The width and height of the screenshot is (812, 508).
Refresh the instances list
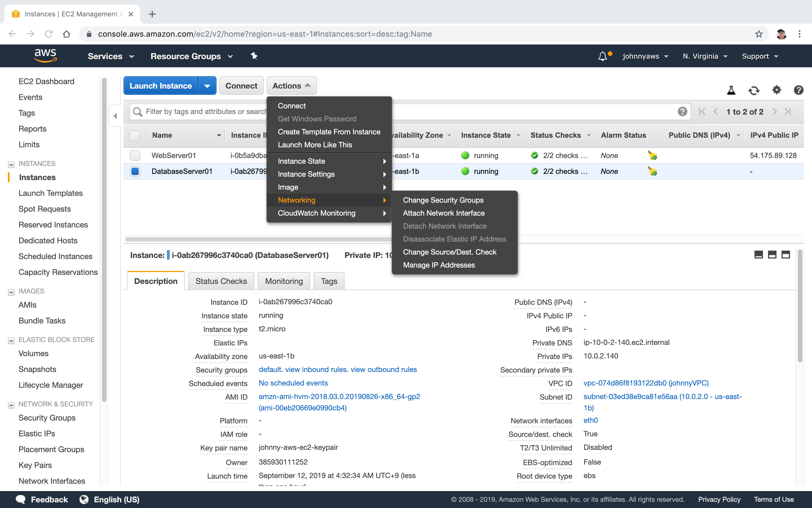pyautogui.click(x=754, y=90)
